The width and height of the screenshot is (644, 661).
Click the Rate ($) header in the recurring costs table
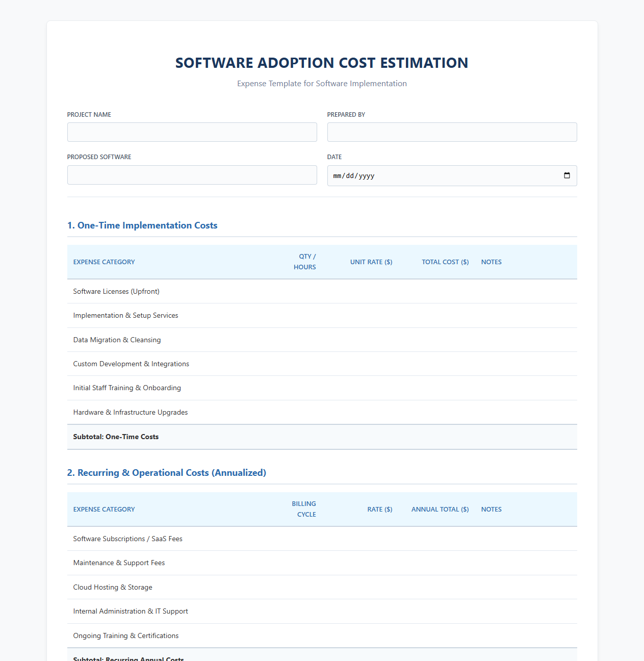(x=380, y=509)
